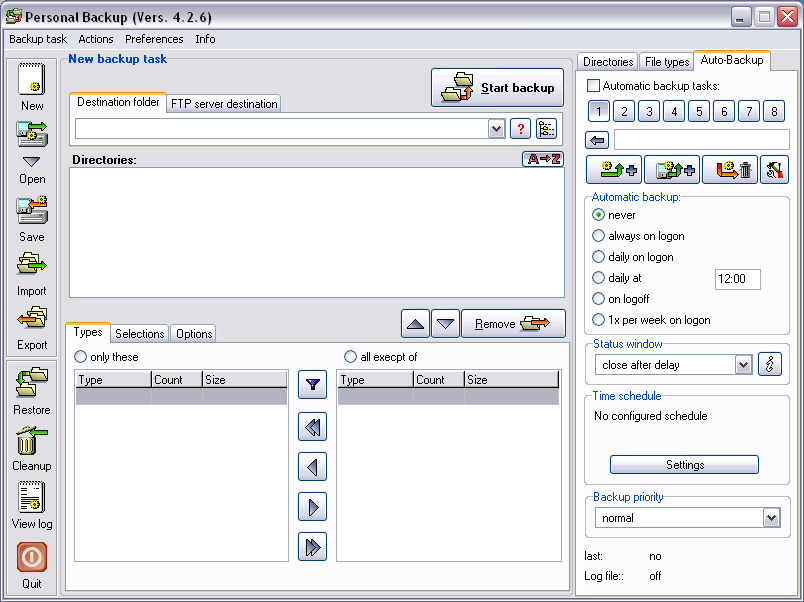Launch the Cleanup tool
Viewport: 804px width, 602px height.
coord(32,440)
